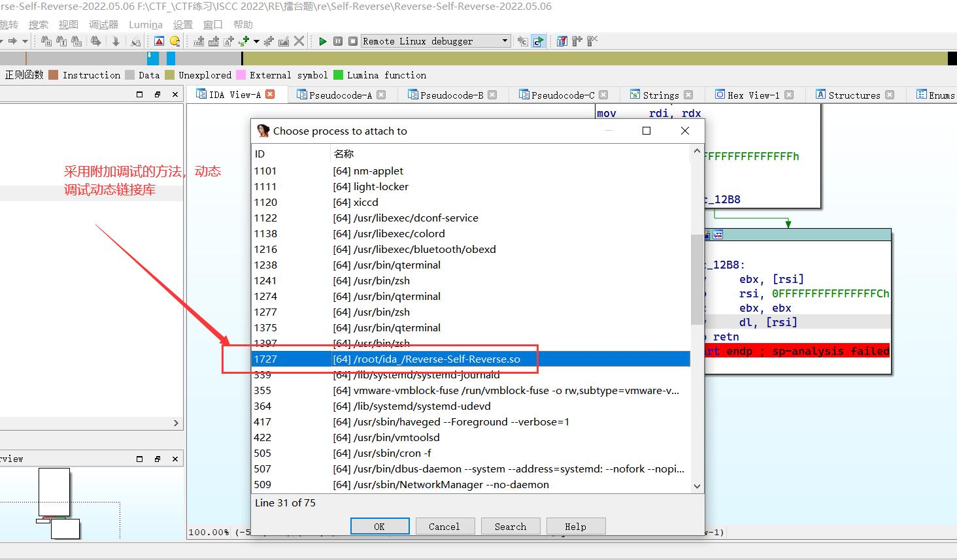Select process 1727 Reverse-Self-Reverse.so
957x560 pixels.
tap(471, 359)
